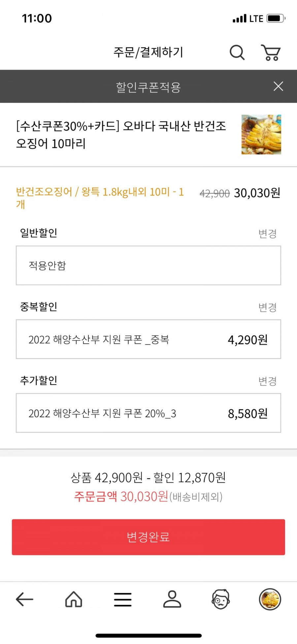
Task: Open search with the magnifier icon
Action: point(237,52)
